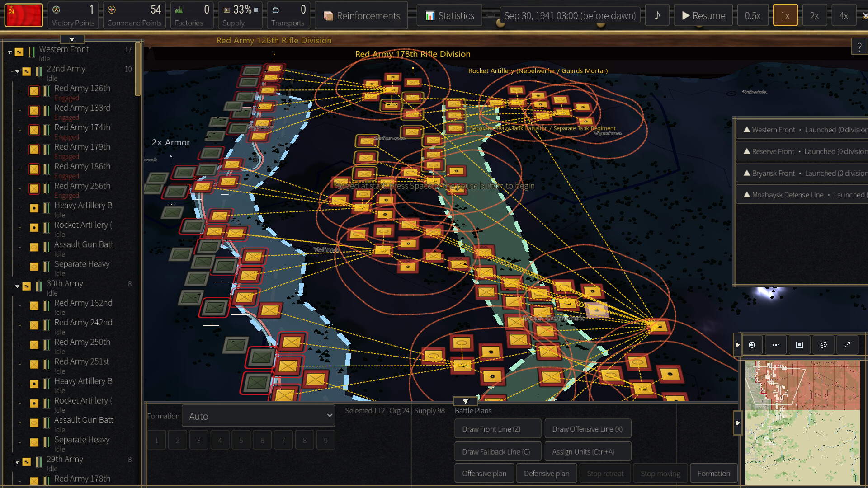This screenshot has width=868, height=488.
Task: Open help via the question mark icon
Action: click(859, 47)
